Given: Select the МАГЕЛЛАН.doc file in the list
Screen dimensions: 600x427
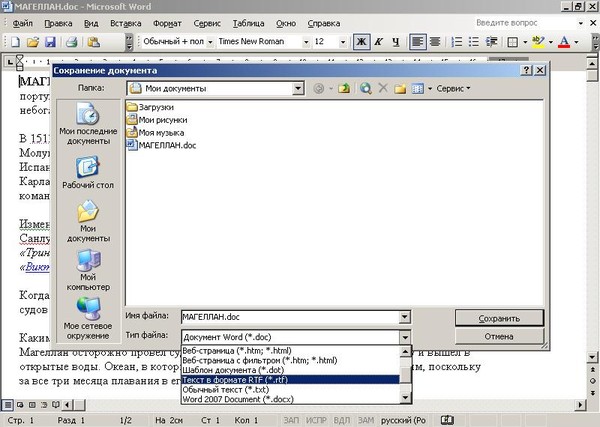Looking at the screenshot, I should coord(161,145).
